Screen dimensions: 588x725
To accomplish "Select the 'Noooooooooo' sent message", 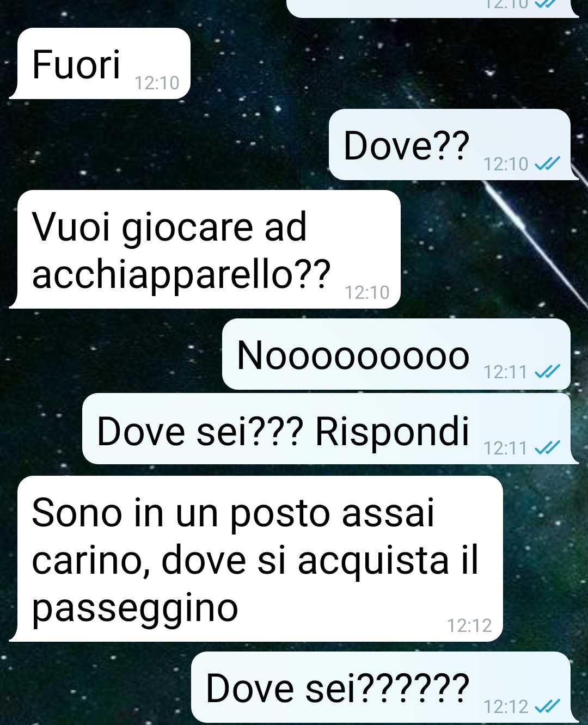I will coord(397,354).
